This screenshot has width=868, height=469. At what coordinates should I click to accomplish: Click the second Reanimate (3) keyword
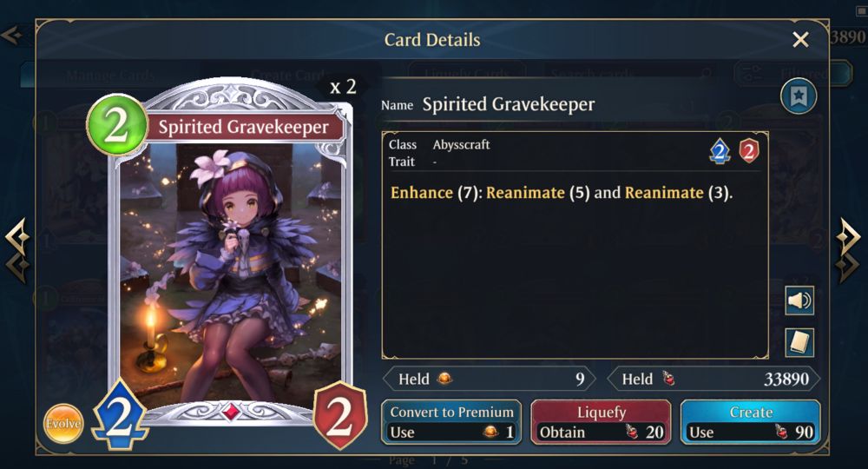tap(679, 193)
